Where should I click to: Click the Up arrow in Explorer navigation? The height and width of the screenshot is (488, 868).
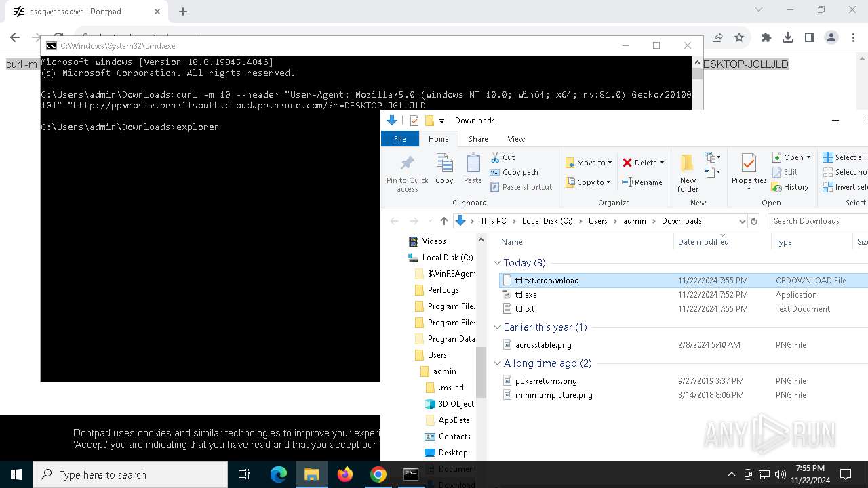point(444,221)
